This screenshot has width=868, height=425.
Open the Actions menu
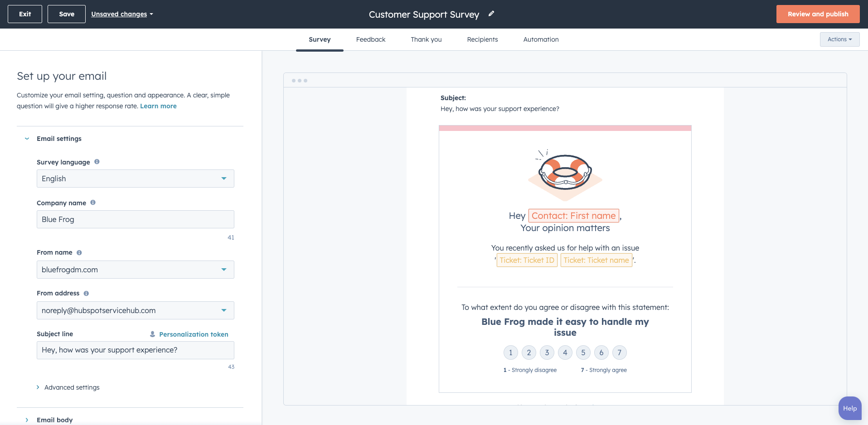click(839, 39)
